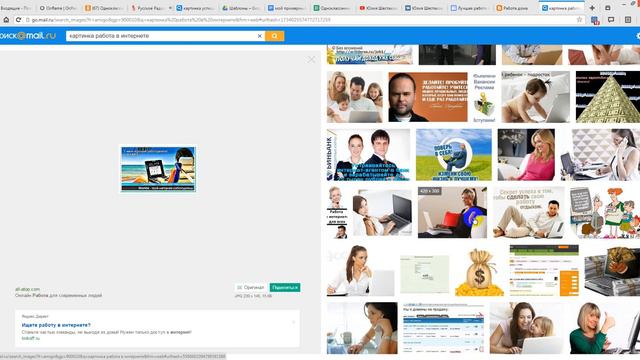Open the bald man orange banner thumbnail
Image resolution: width=640 pixels, height=360 pixels.
point(428,97)
